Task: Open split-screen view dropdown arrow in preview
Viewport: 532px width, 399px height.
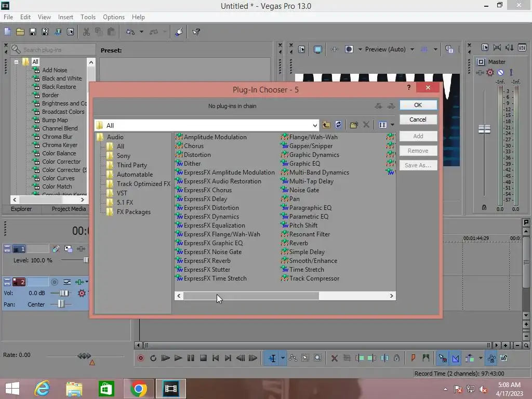Action: (360, 49)
